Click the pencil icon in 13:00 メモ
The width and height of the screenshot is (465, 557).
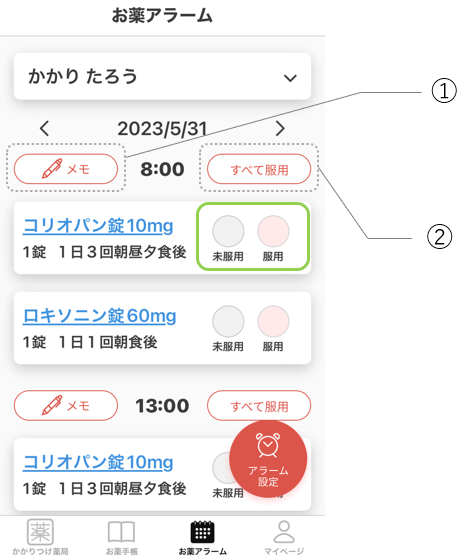point(52,405)
